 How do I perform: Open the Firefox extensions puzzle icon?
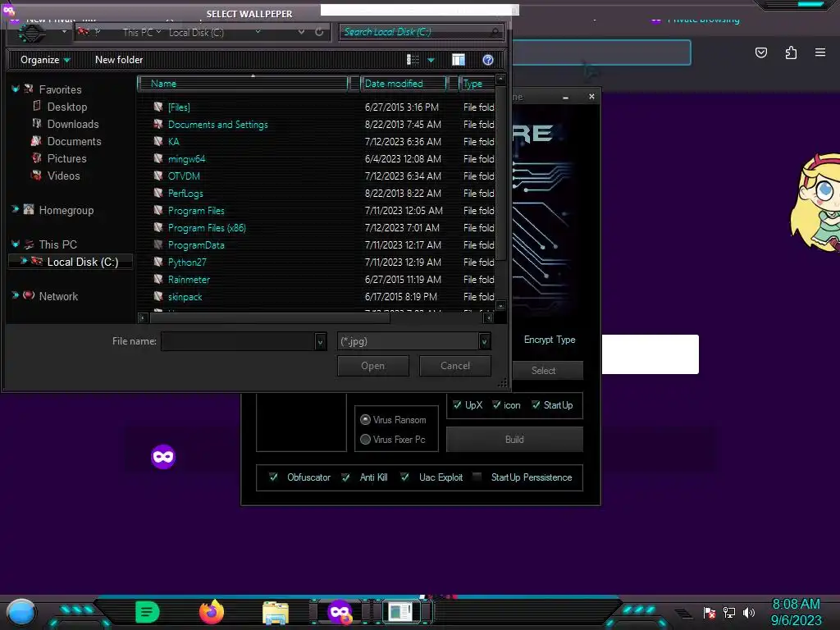791,52
